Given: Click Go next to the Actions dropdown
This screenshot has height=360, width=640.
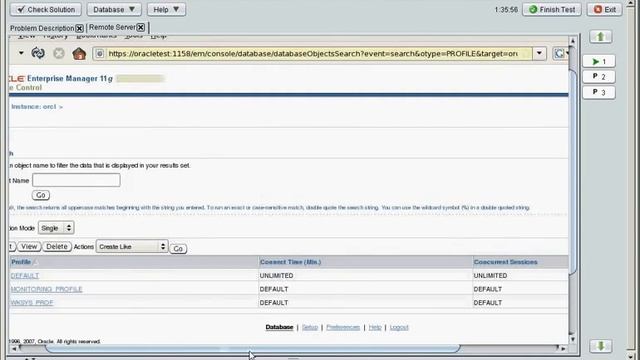Looking at the screenshot, I should pos(178,249).
